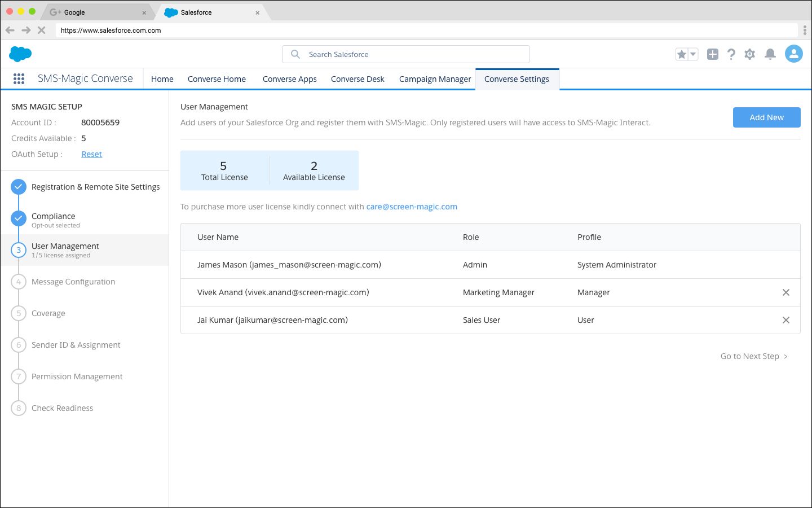Viewport: 812px width, 508px height.
Task: Click the step 7 circle icon
Action: click(x=19, y=376)
